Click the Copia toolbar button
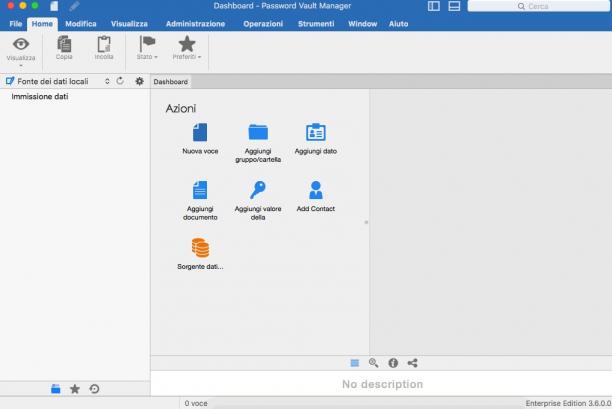Screen dimensions: 612x409 [x=64, y=48]
